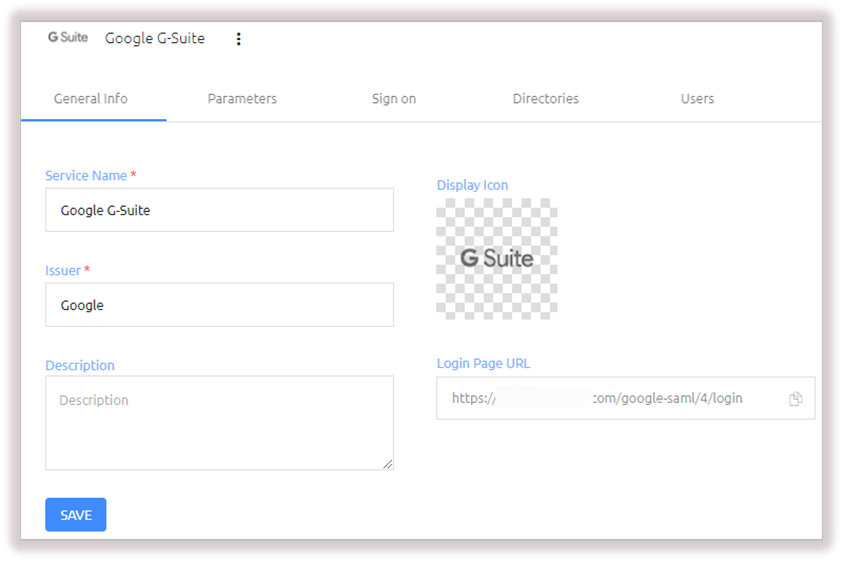
Task: Click into the Issuer input field
Action: pos(220,305)
